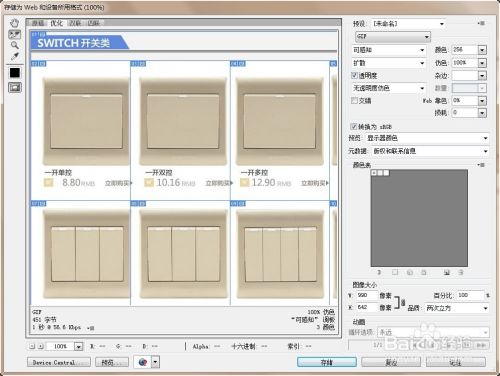Open the 元数据 metadata dropdown

point(430,151)
